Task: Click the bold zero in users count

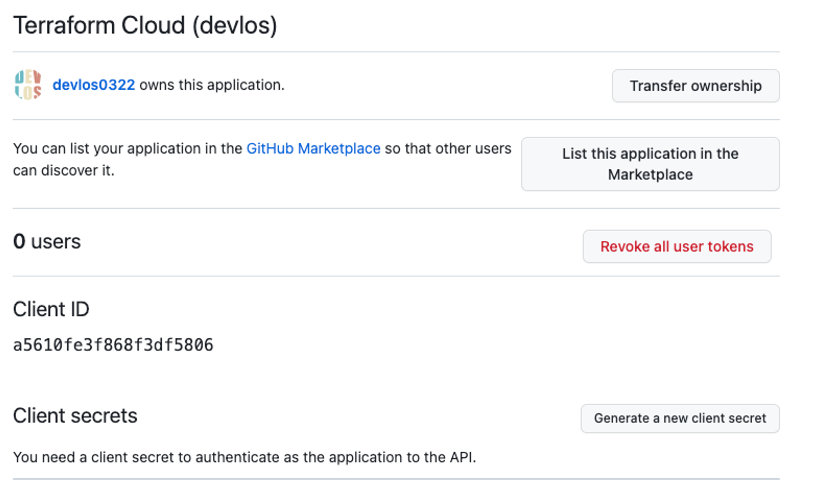Action: [x=19, y=242]
